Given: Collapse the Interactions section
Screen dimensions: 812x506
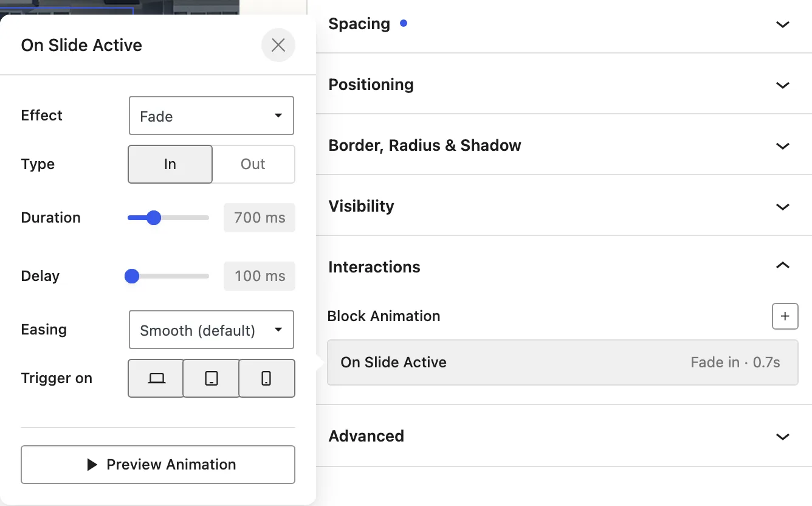Looking at the screenshot, I should [x=564, y=266].
